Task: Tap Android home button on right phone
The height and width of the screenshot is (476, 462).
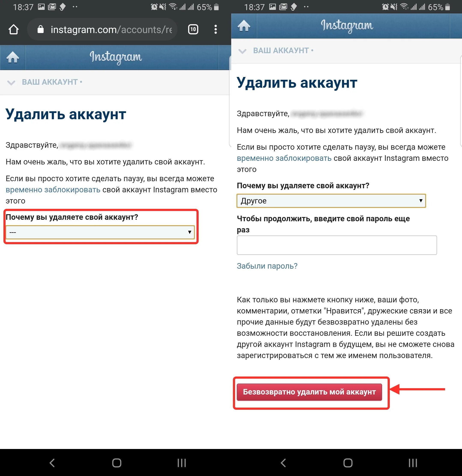Action: click(x=348, y=463)
